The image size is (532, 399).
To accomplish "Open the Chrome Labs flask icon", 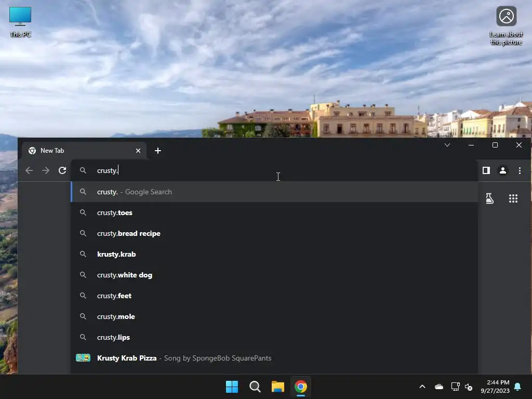I will point(489,198).
